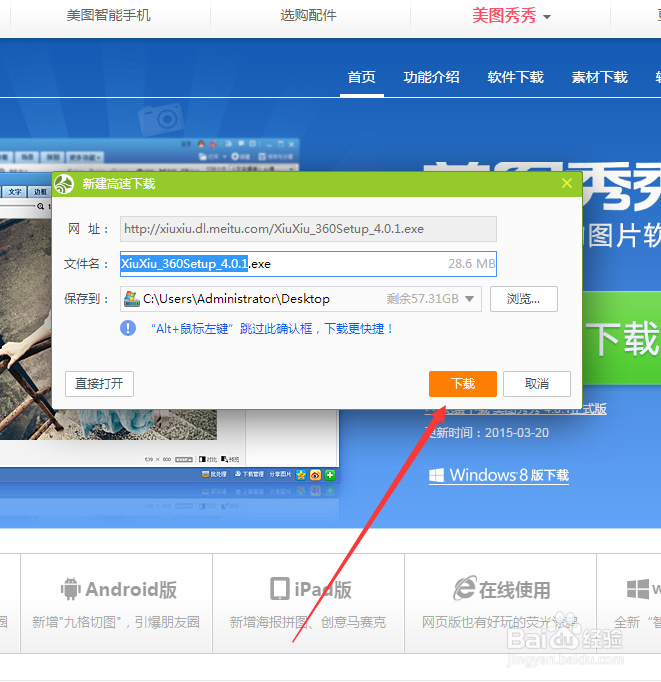Click the blue exclamation info icon
The height and width of the screenshot is (682, 661).
[x=128, y=328]
